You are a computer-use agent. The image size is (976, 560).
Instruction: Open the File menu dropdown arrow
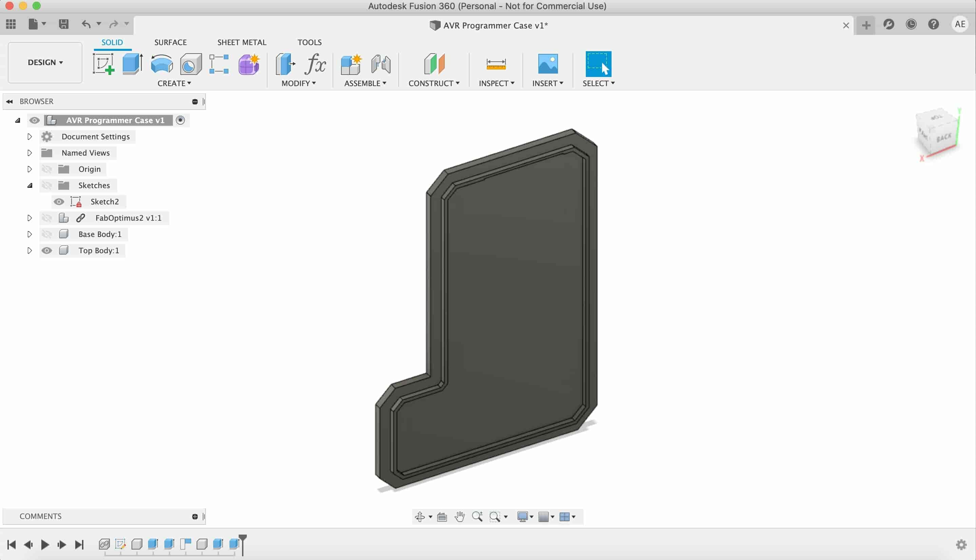(44, 24)
